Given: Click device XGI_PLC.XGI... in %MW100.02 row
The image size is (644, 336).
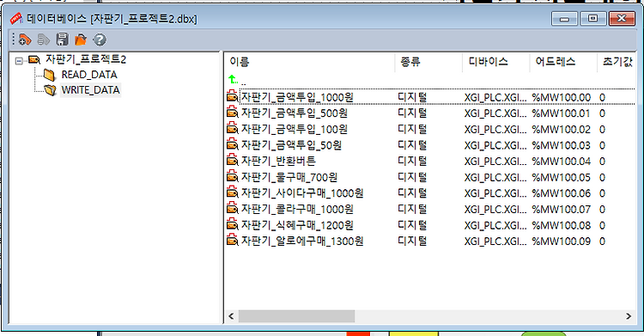Looking at the screenshot, I should pyautogui.click(x=495, y=130).
